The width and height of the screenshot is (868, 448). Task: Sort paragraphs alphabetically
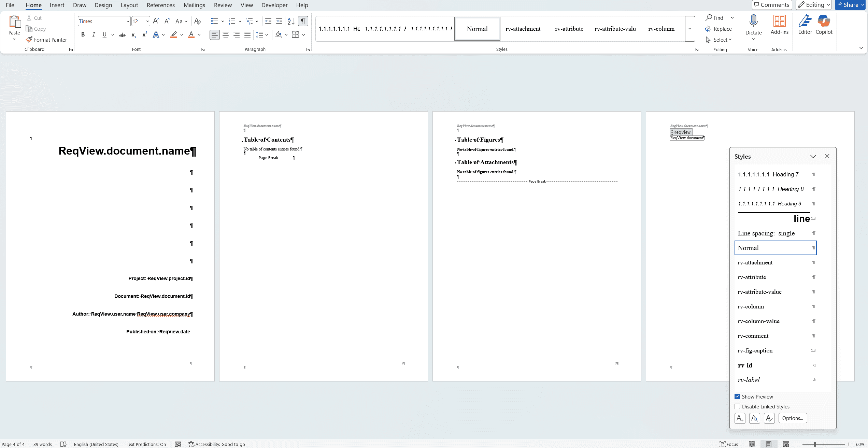pyautogui.click(x=291, y=21)
